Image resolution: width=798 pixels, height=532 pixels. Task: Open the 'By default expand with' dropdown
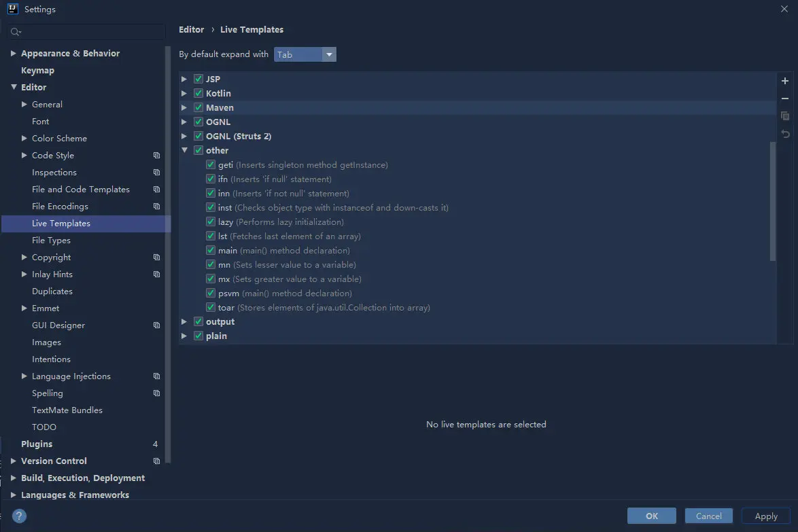(329, 54)
